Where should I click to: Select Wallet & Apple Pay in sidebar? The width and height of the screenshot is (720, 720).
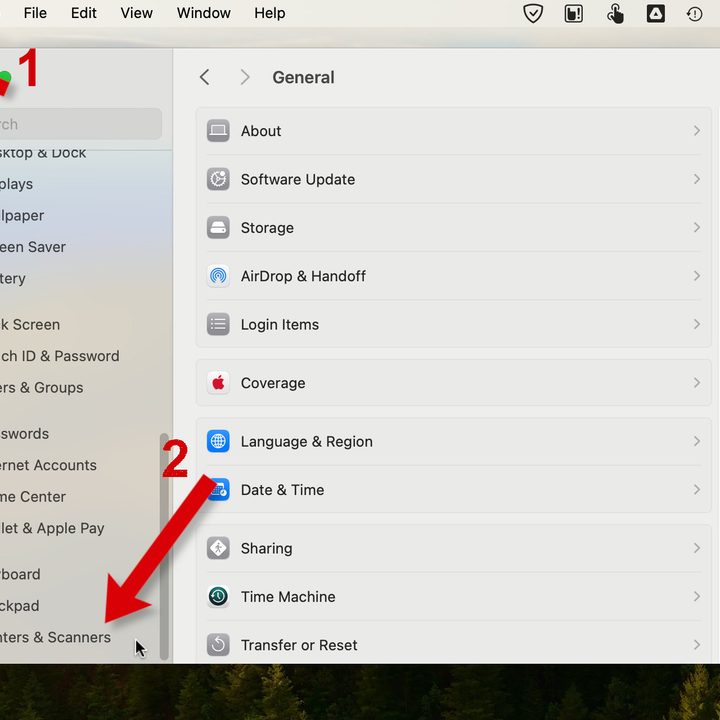click(52, 529)
